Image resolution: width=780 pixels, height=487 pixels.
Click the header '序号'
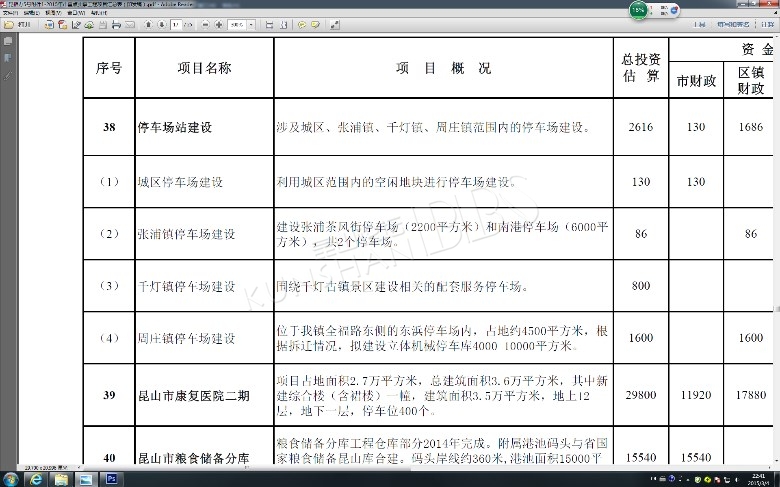pyautogui.click(x=109, y=68)
